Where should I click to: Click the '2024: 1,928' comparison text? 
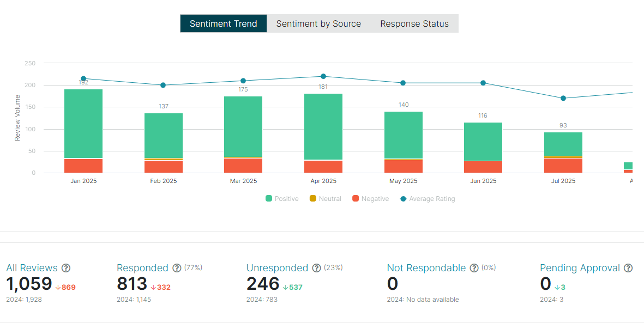(24, 300)
